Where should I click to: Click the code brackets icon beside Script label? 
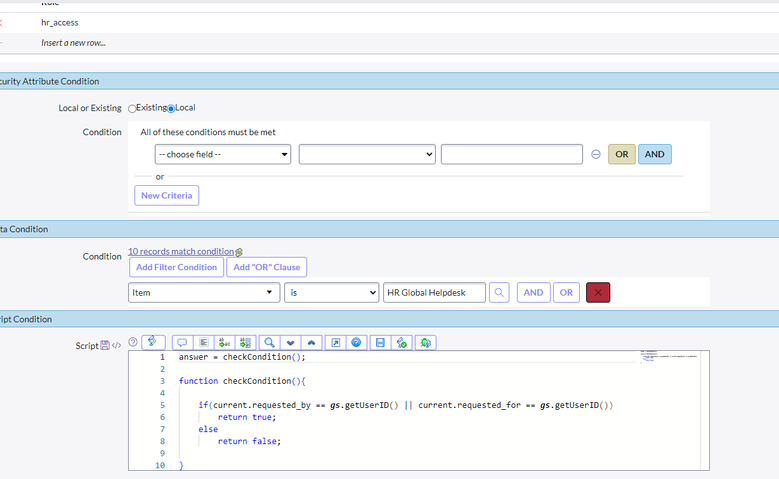(x=116, y=345)
